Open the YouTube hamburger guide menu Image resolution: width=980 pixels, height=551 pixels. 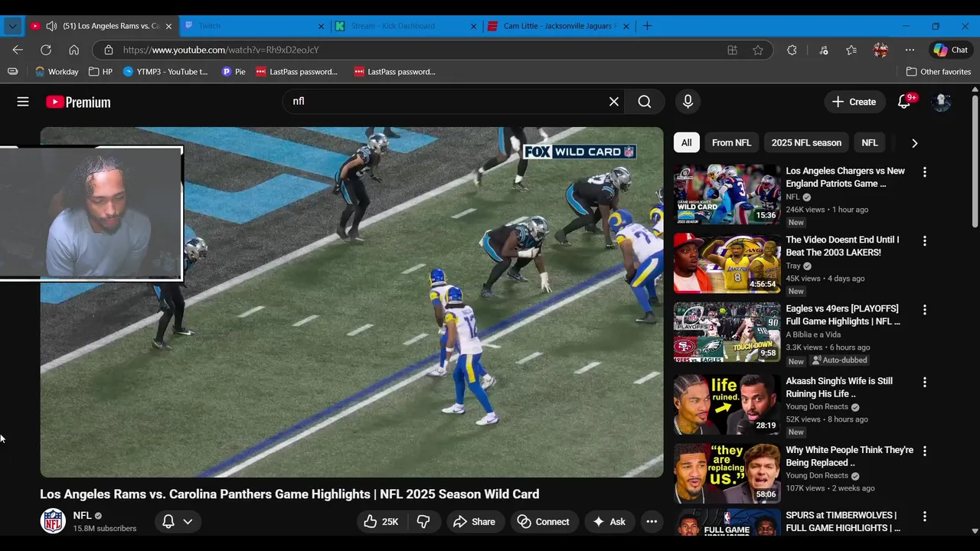23,102
